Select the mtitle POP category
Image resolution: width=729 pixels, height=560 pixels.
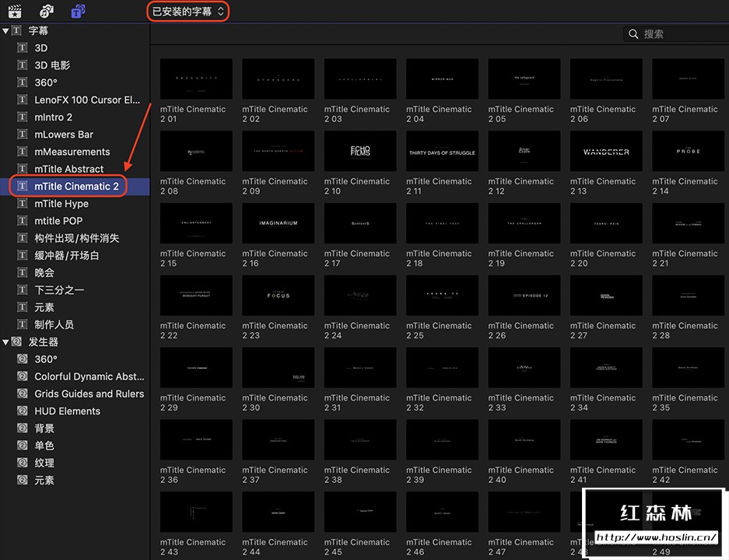[x=58, y=221]
